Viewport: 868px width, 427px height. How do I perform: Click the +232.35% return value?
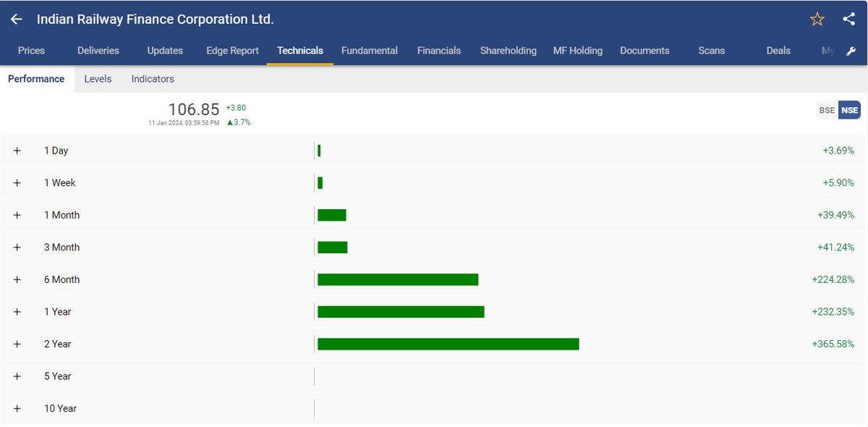[833, 312]
